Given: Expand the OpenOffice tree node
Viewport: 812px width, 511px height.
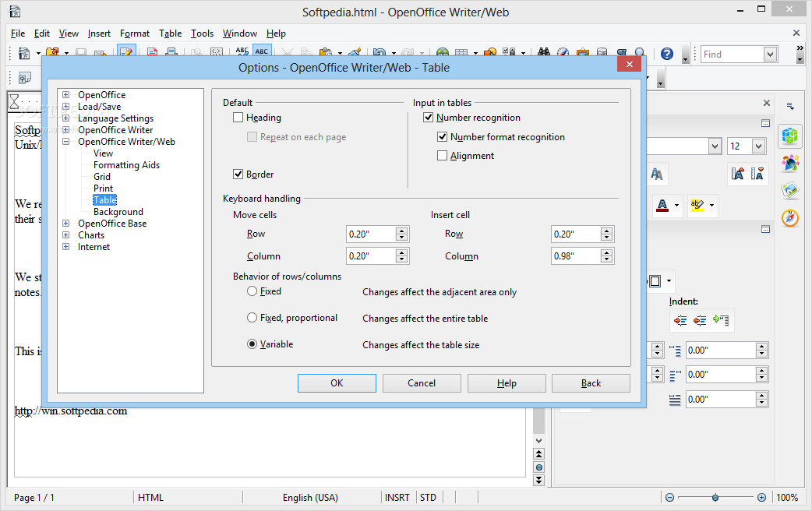Looking at the screenshot, I should pos(65,95).
